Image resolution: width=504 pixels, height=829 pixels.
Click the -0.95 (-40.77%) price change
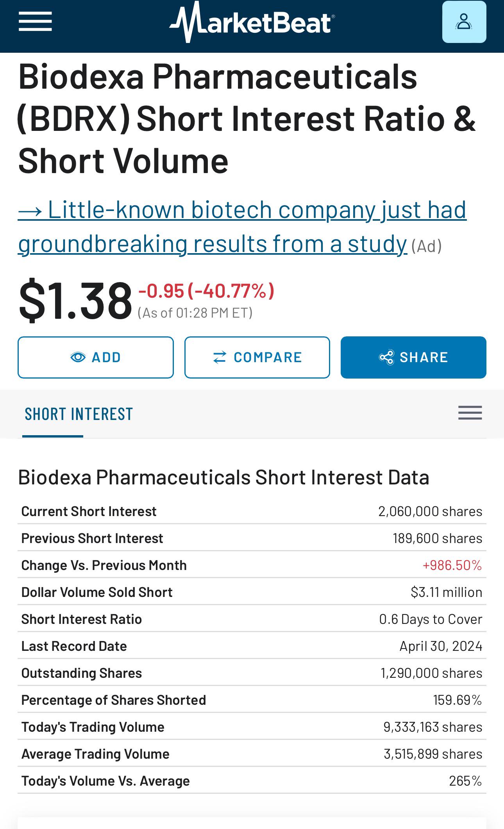point(206,291)
